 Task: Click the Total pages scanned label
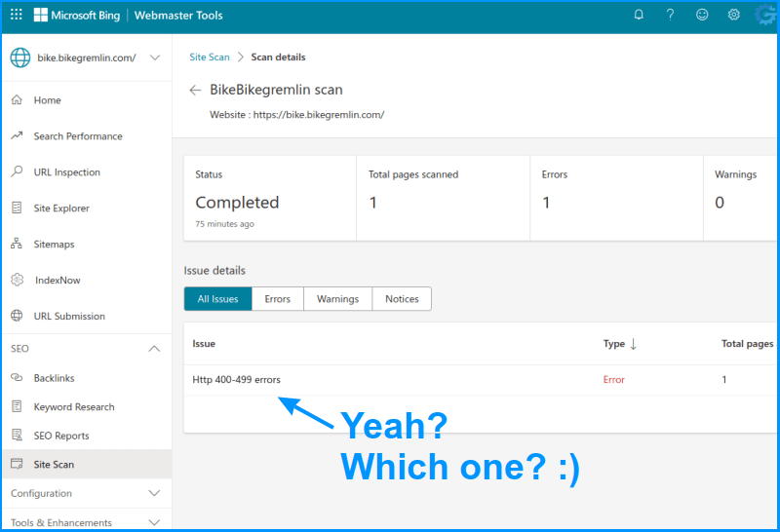(x=413, y=174)
